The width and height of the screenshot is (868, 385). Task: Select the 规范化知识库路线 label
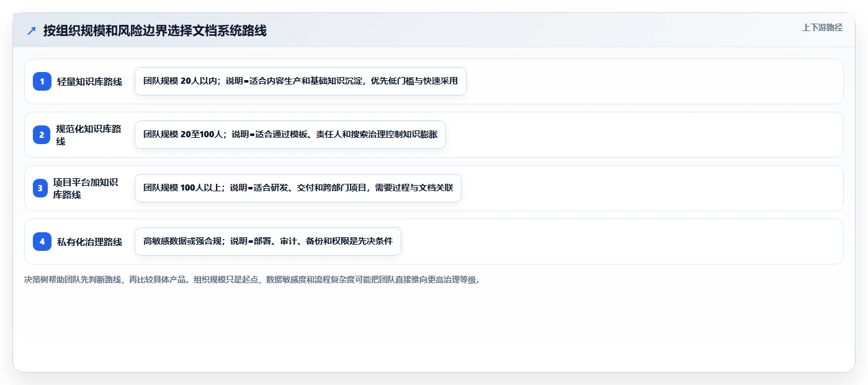click(89, 135)
